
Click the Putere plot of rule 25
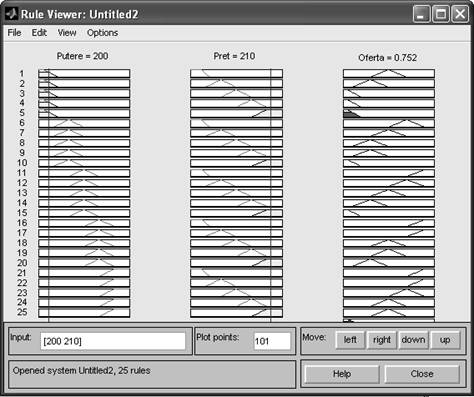point(84,313)
